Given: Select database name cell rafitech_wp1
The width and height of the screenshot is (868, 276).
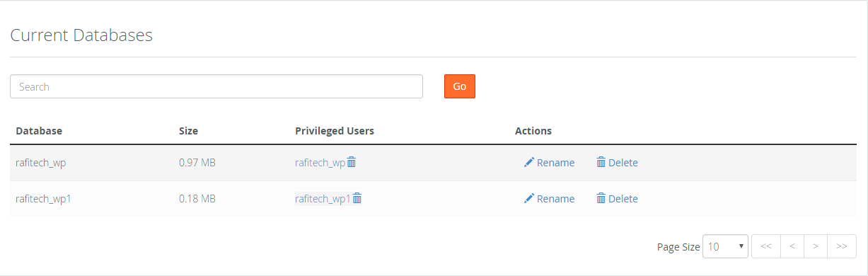Looking at the screenshot, I should (44, 198).
